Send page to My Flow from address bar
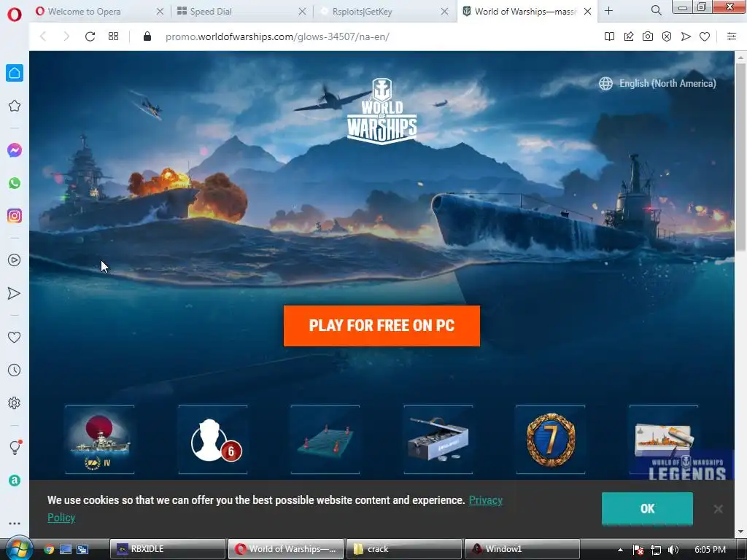 (x=686, y=36)
